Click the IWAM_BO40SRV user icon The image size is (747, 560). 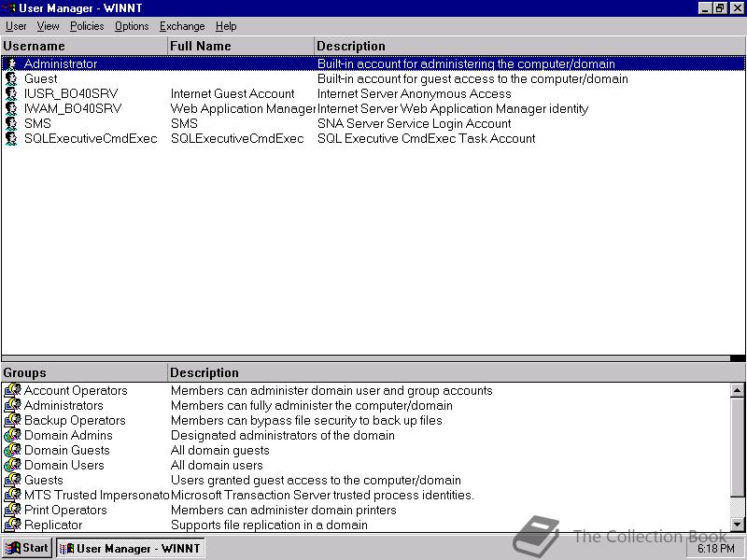click(x=11, y=108)
